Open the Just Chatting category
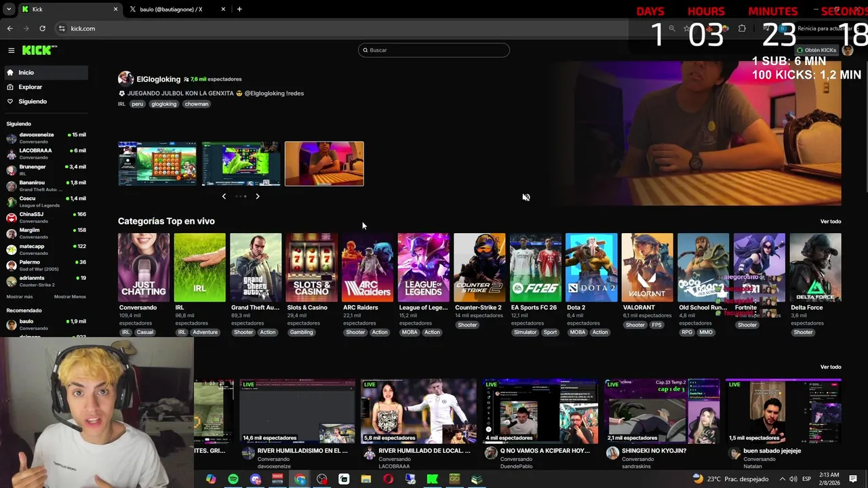Screen dimensions: 868x488 coord(144,268)
